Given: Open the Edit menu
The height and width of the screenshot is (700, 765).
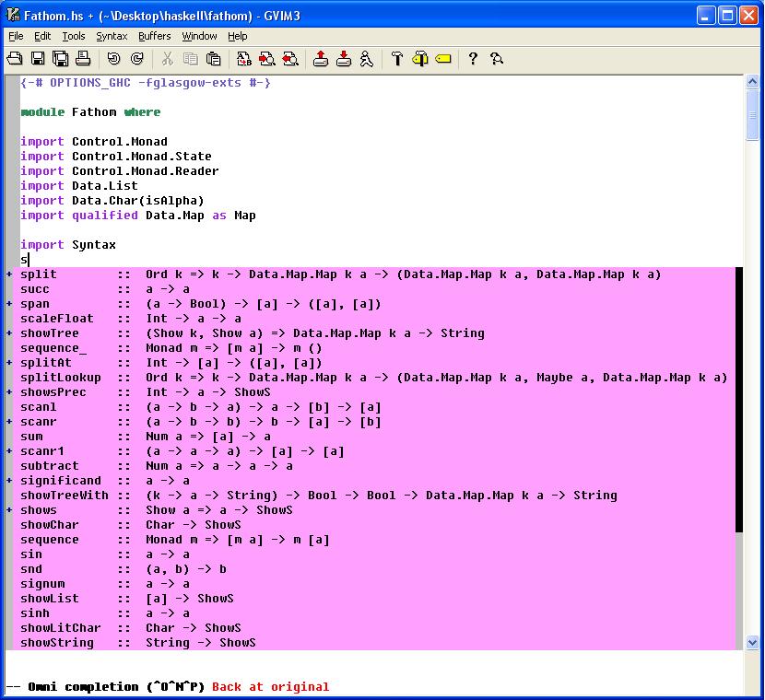Looking at the screenshot, I should pyautogui.click(x=41, y=36).
